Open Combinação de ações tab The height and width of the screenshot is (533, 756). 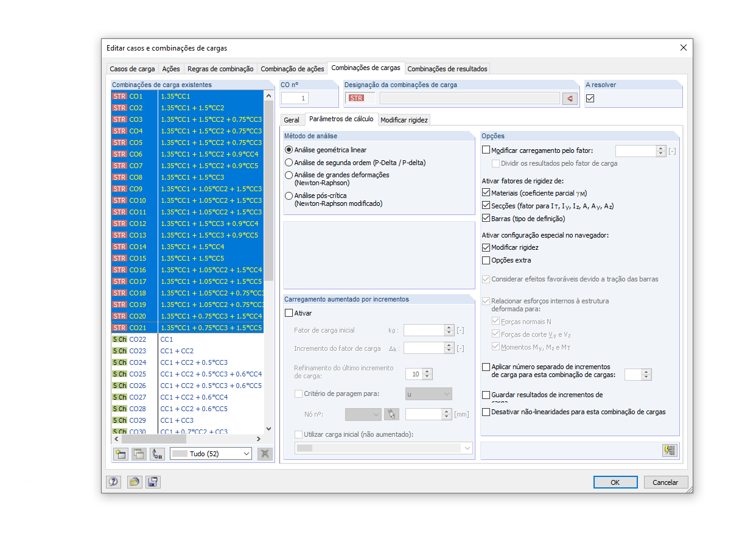(292, 69)
